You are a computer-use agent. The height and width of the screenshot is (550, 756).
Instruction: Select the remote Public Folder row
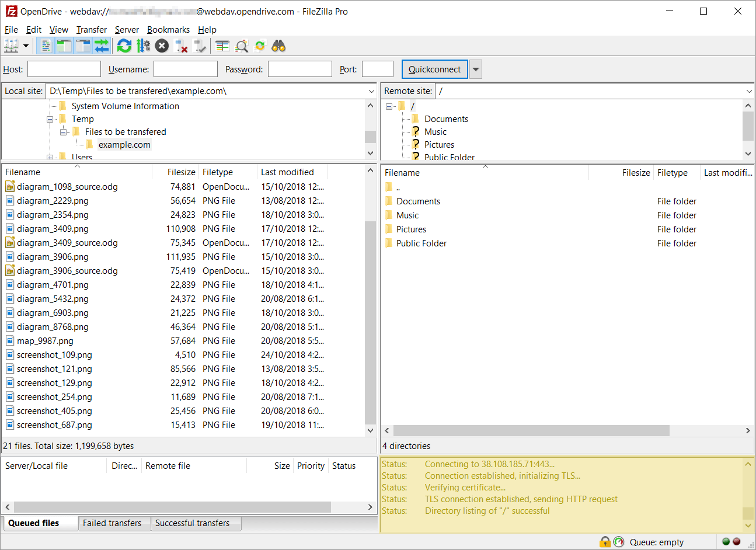click(567, 243)
